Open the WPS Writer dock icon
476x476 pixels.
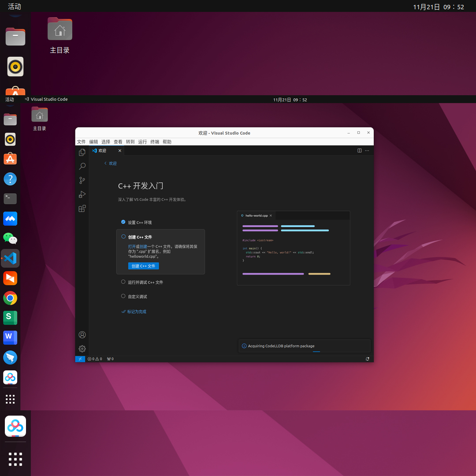coord(10,338)
